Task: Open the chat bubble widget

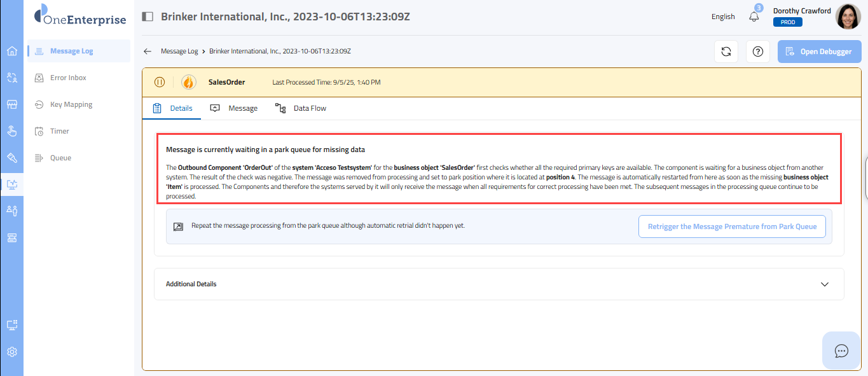Action: coord(841,351)
